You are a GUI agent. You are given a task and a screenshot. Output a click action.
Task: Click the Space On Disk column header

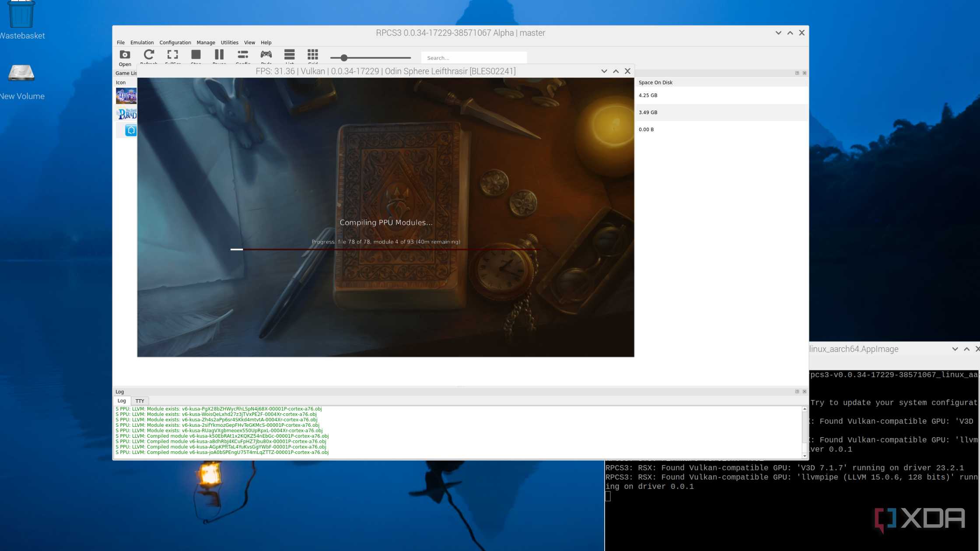[655, 82]
